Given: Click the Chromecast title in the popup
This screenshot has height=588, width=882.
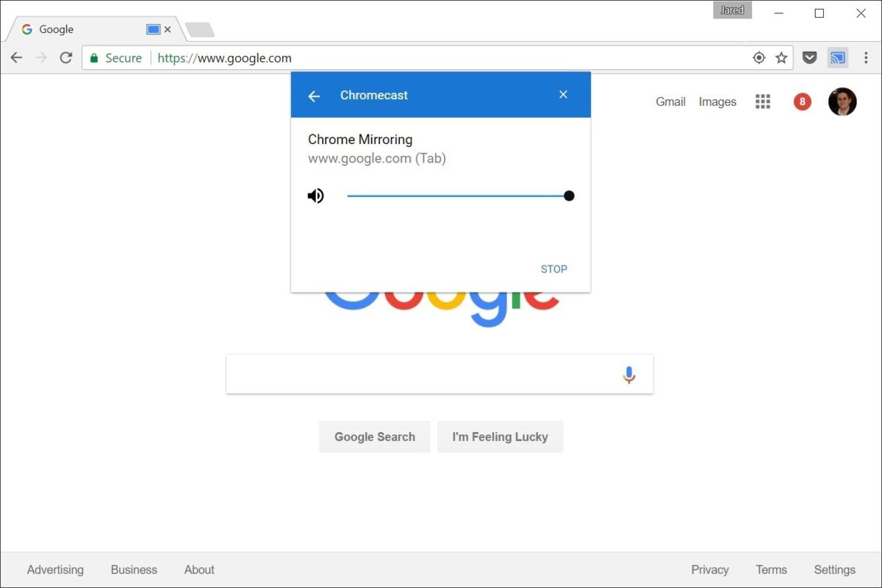Looking at the screenshot, I should pos(374,95).
